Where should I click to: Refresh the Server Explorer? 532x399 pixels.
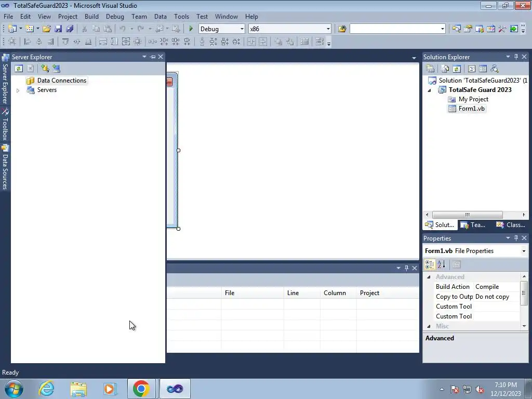[x=19, y=69]
